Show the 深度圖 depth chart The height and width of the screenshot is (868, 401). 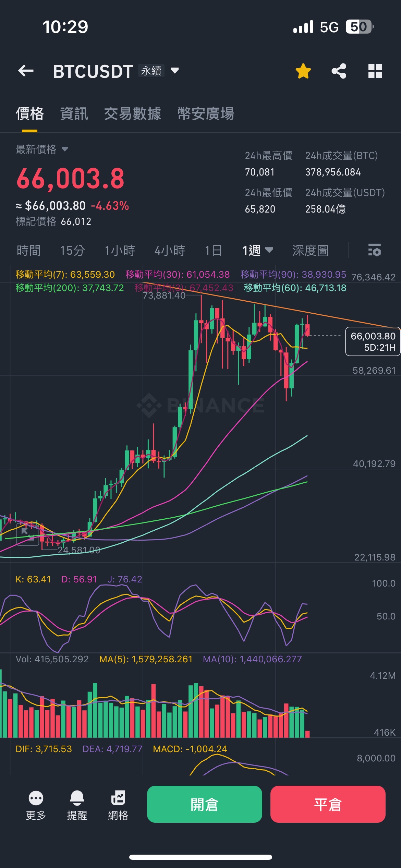311,250
